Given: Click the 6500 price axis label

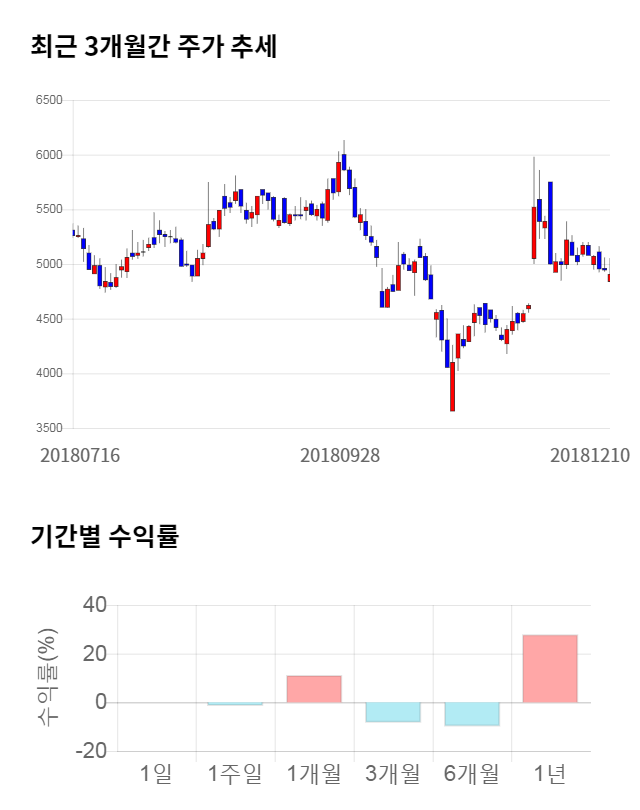Looking at the screenshot, I should [48, 101].
